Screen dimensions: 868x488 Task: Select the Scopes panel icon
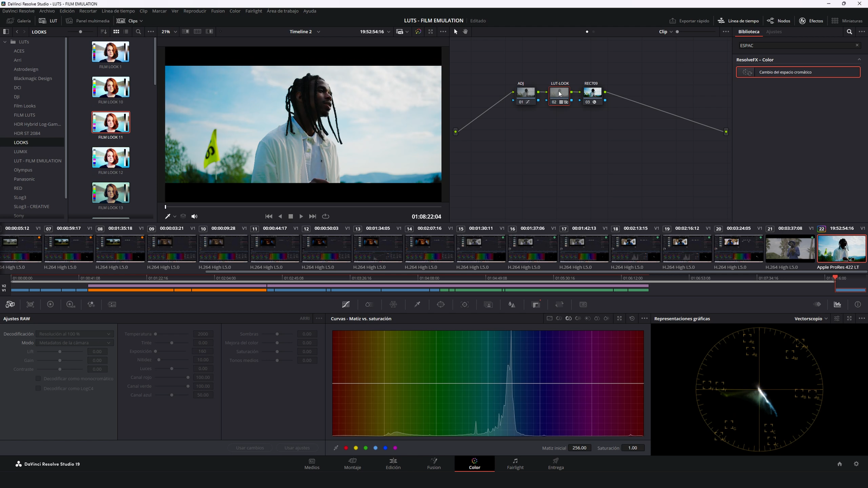pyautogui.click(x=838, y=305)
